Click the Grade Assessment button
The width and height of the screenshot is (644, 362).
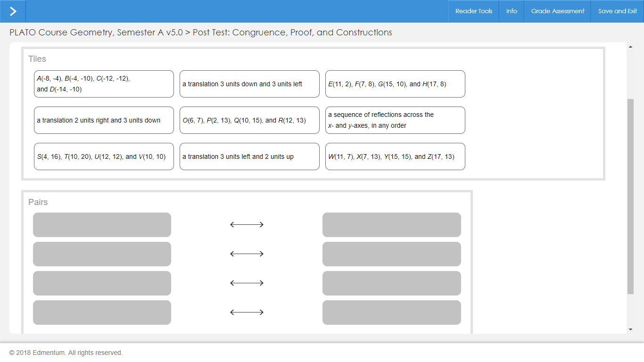click(x=557, y=11)
